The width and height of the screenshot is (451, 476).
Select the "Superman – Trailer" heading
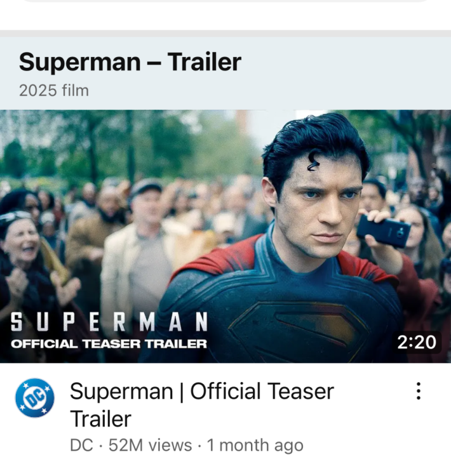(130, 62)
